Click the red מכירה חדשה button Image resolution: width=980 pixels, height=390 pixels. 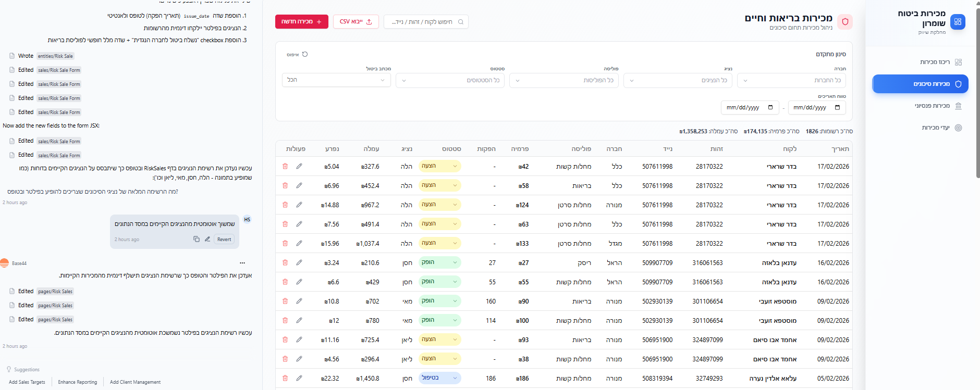click(x=302, y=21)
